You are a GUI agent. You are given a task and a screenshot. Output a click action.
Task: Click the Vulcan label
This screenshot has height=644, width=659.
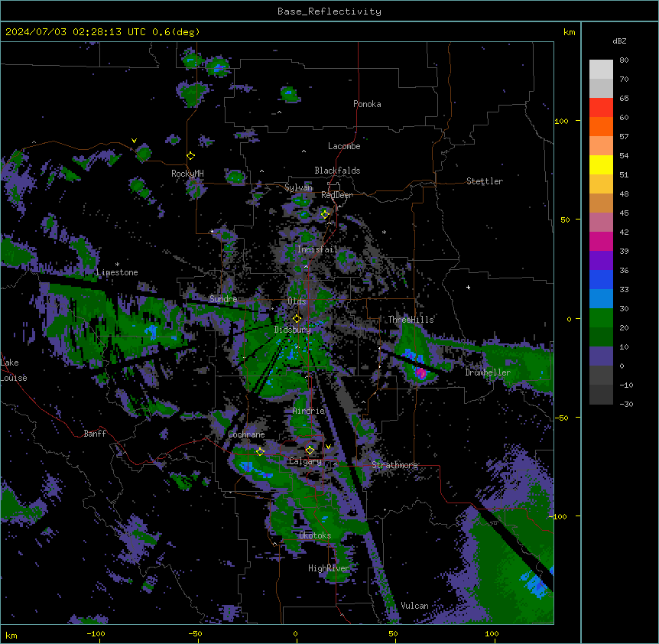point(415,606)
